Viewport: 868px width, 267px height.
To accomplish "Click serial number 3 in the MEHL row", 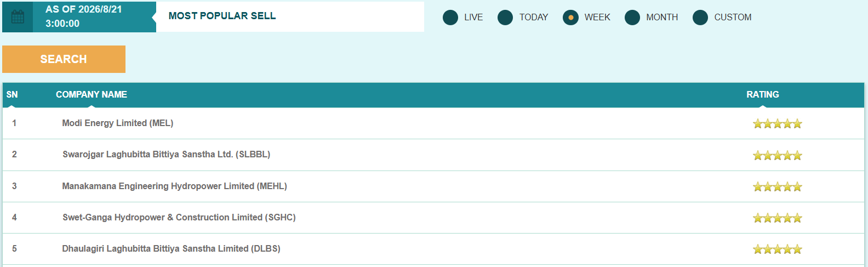I will (x=14, y=186).
